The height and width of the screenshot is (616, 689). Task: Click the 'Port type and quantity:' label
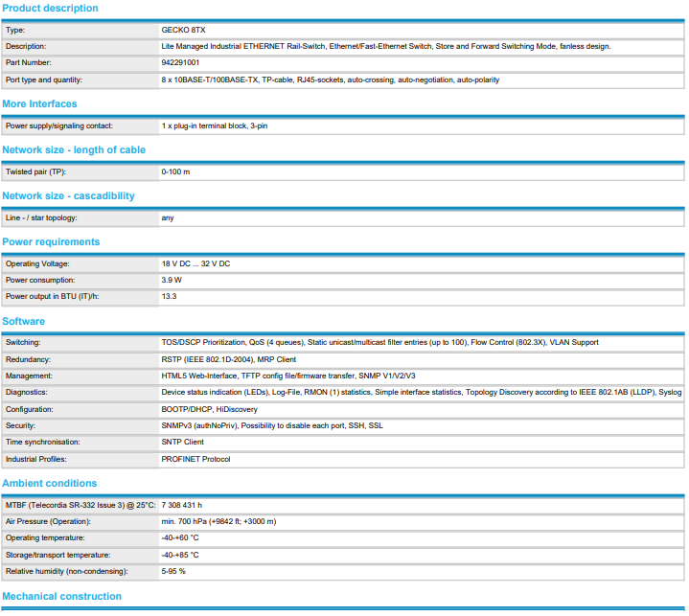[44, 80]
